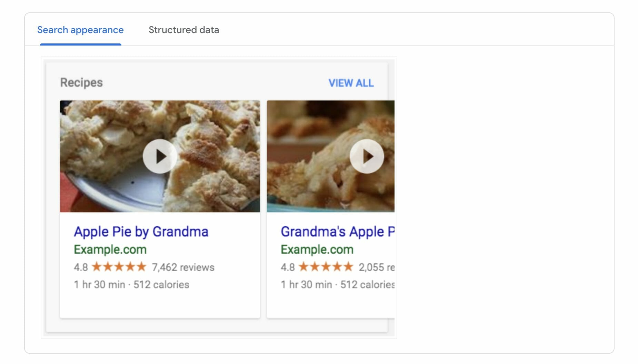Click the 4.8 rating score on the first card

(80, 266)
